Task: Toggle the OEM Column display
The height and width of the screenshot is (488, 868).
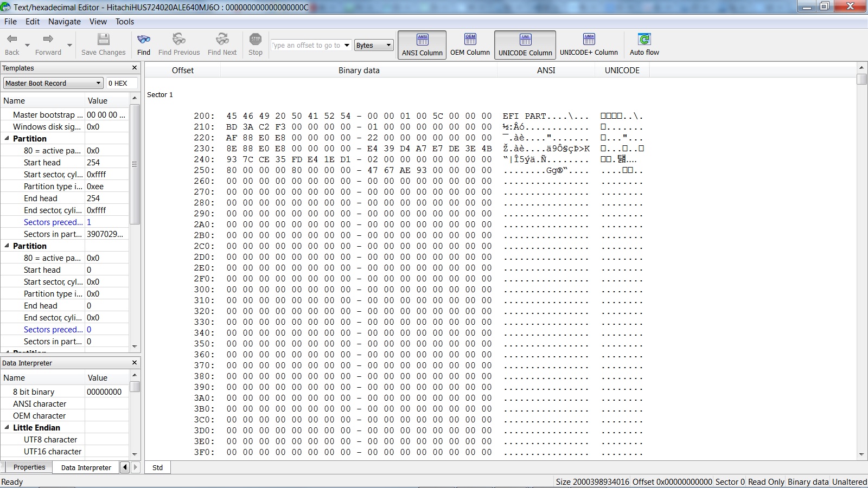Action: pos(470,45)
